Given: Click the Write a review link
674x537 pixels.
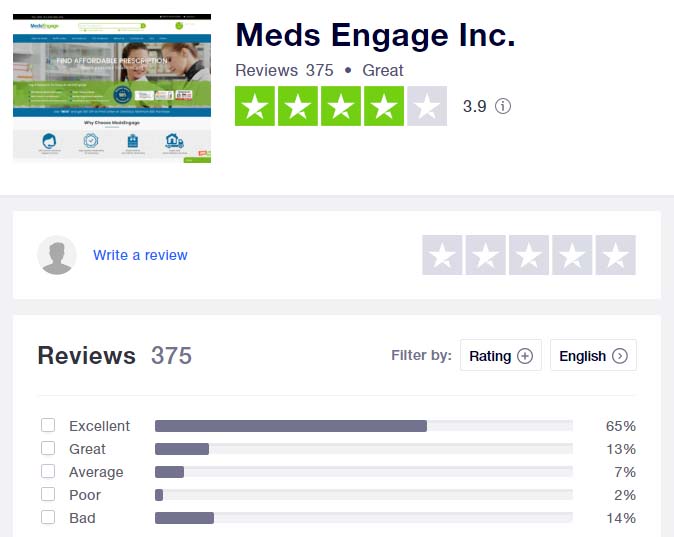Looking at the screenshot, I should pos(140,255).
